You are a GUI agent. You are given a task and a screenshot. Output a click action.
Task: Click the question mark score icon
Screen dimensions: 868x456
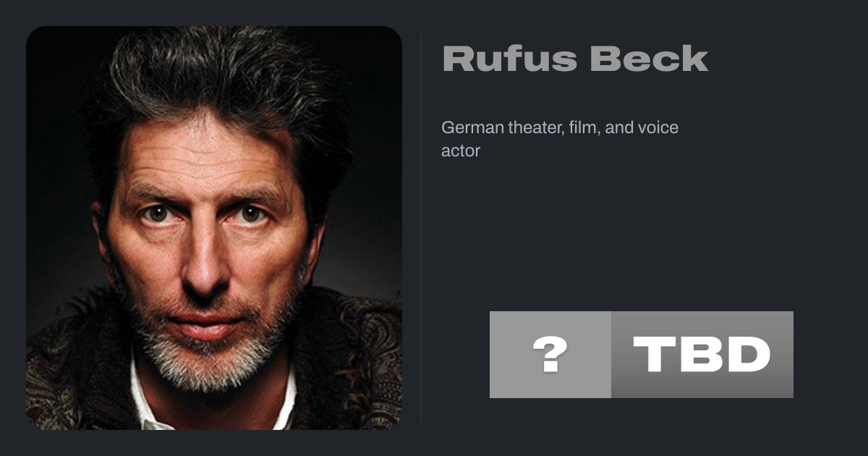tap(550, 355)
